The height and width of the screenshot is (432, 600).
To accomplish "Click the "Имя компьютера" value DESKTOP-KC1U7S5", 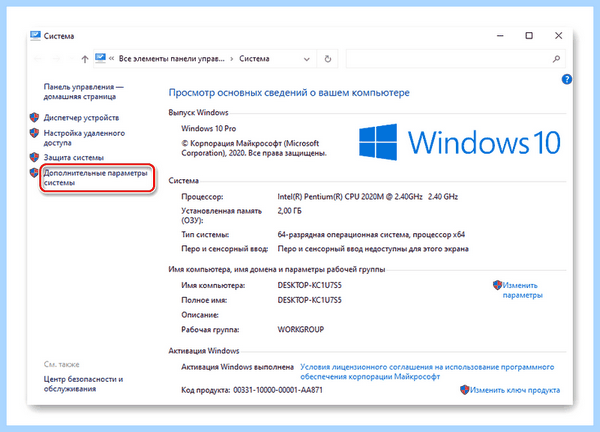I will [309, 285].
